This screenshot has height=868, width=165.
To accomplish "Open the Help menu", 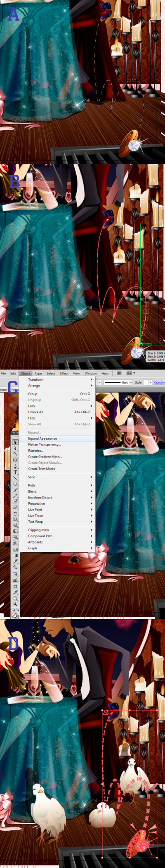I will [105, 373].
